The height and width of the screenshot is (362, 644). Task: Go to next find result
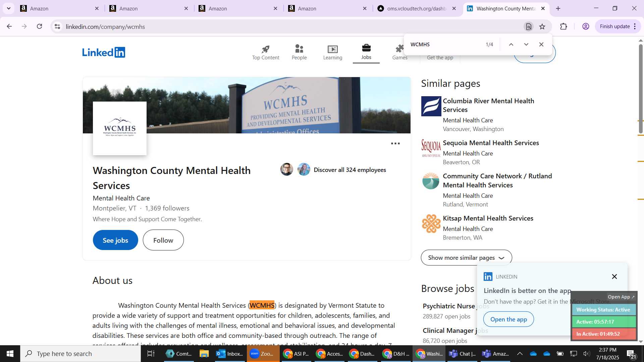[x=526, y=45]
